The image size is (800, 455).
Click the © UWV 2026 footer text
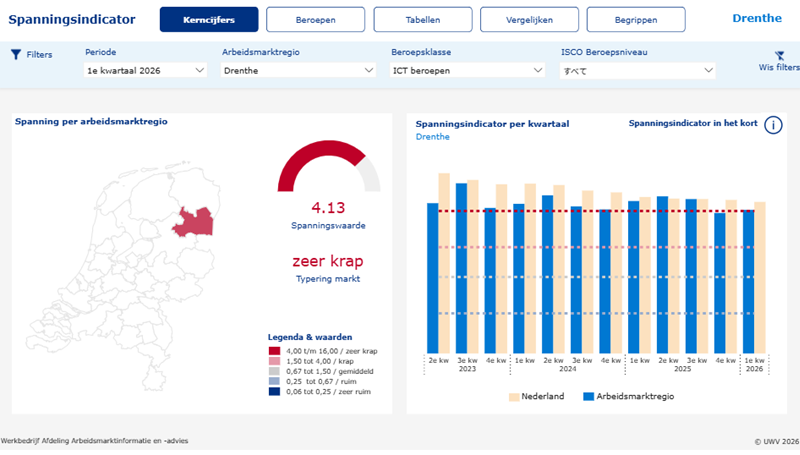click(777, 442)
